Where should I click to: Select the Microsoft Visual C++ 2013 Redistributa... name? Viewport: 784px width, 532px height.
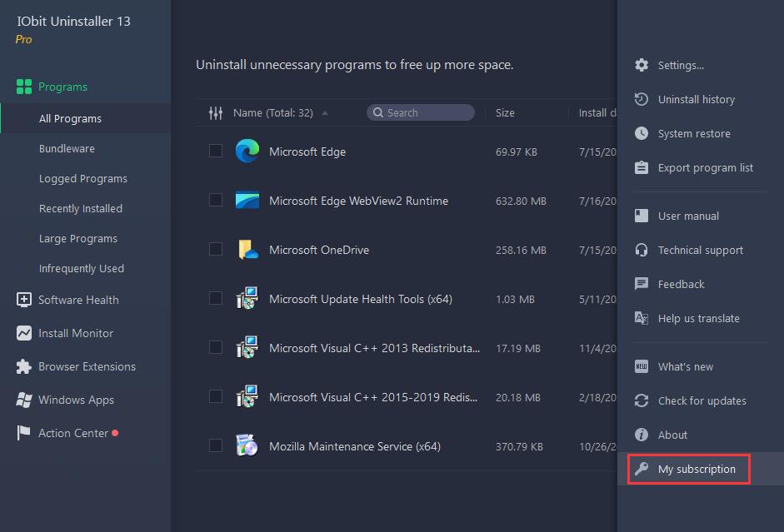(x=374, y=348)
